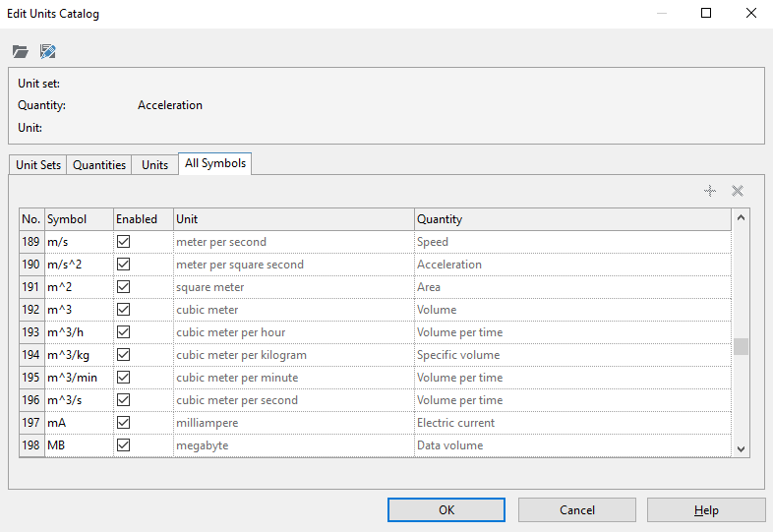
Task: Sort by the Symbol column header
Action: pos(78,219)
